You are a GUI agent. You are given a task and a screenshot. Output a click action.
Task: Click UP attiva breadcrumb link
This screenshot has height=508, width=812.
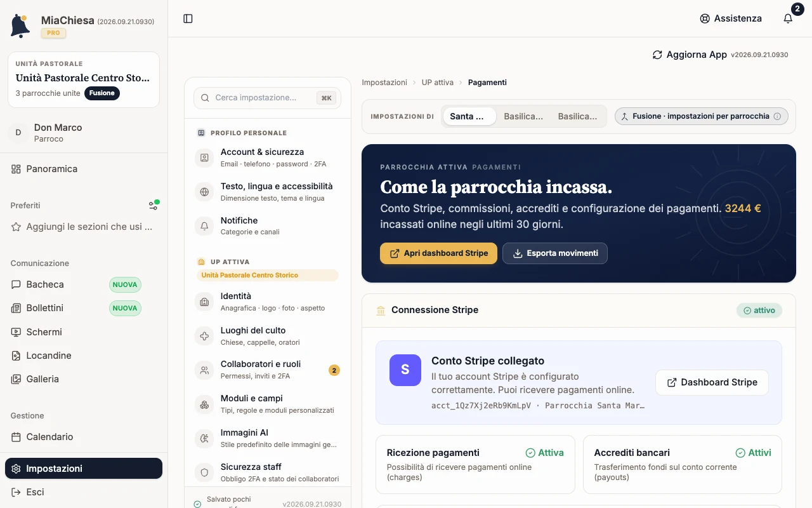[438, 83]
